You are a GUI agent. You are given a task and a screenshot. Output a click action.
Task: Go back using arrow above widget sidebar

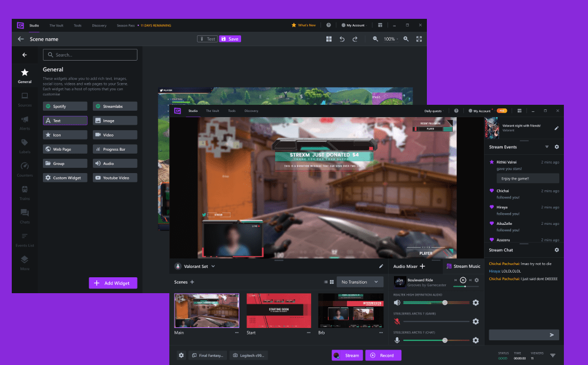(24, 55)
